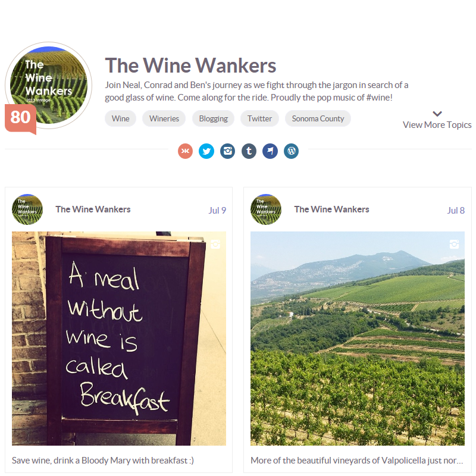Open the Twitter profile icon
476x476 pixels.
[x=206, y=151]
